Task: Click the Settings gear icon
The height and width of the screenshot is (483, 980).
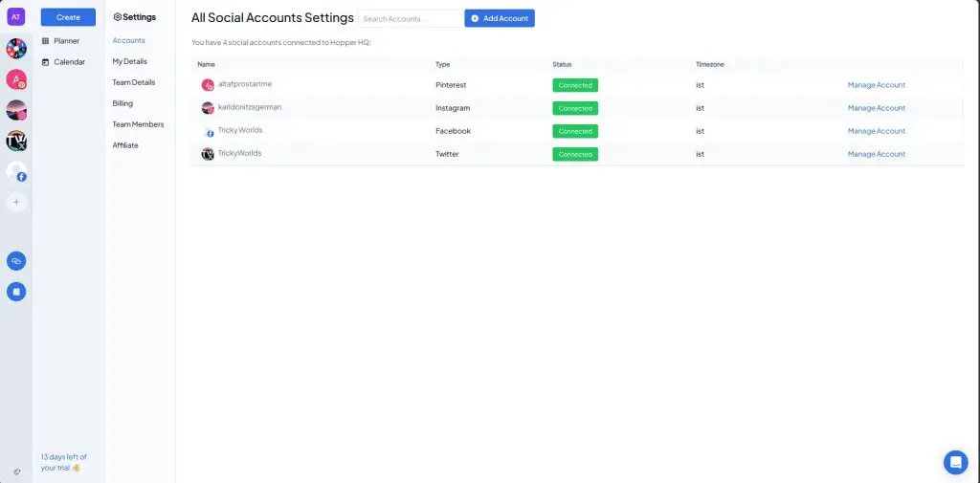Action: pos(117,17)
